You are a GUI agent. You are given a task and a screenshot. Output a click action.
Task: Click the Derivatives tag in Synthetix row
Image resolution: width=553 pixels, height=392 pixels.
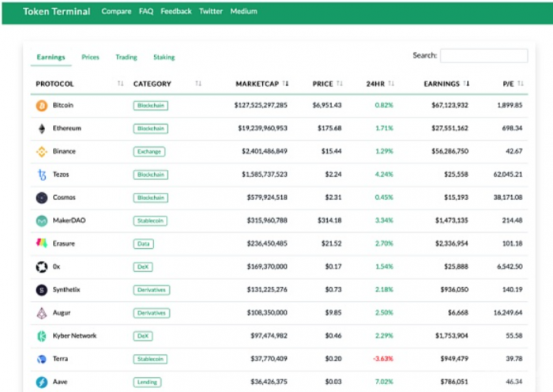pyautogui.click(x=152, y=290)
